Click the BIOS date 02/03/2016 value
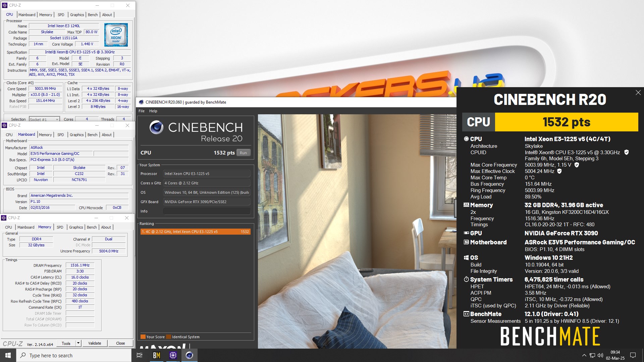The image size is (644, 362). pyautogui.click(x=52, y=208)
